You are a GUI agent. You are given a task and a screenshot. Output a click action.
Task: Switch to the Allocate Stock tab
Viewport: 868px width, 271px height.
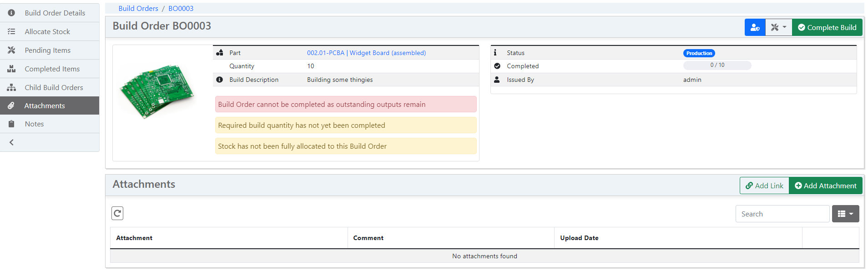47,31
